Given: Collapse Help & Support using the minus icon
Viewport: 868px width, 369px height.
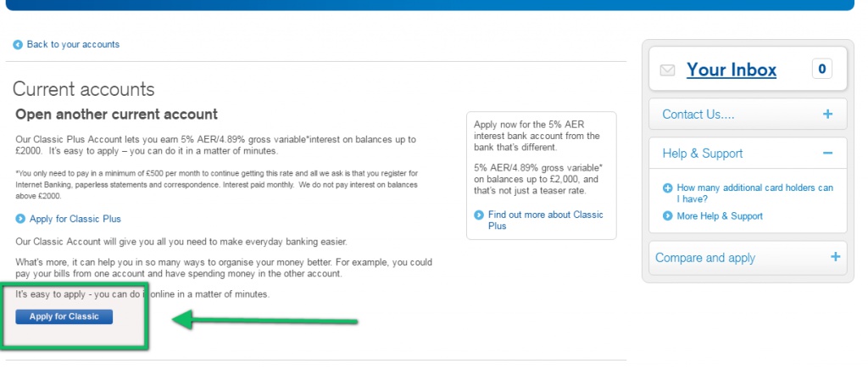Looking at the screenshot, I should click(827, 154).
